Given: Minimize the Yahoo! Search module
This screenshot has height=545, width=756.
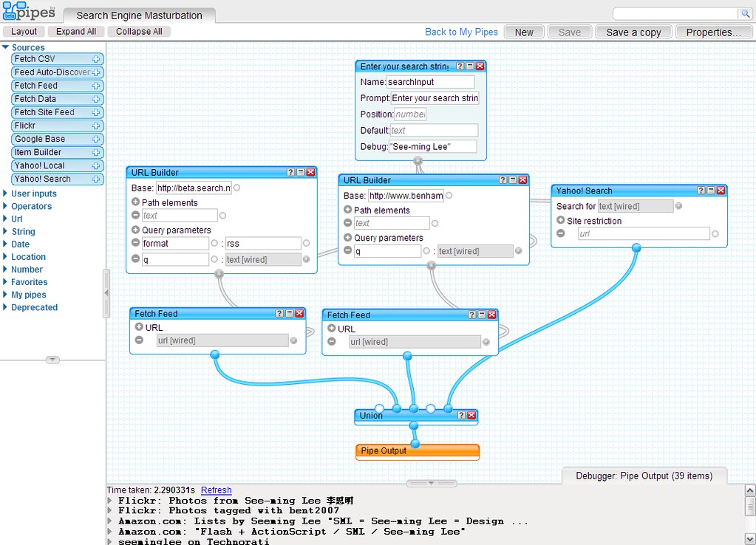Looking at the screenshot, I should [710, 190].
